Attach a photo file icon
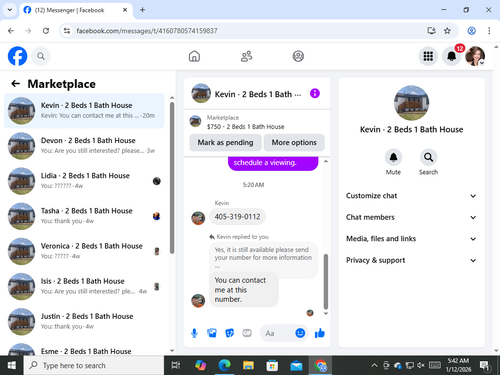This screenshot has height=375, width=500. point(212,333)
